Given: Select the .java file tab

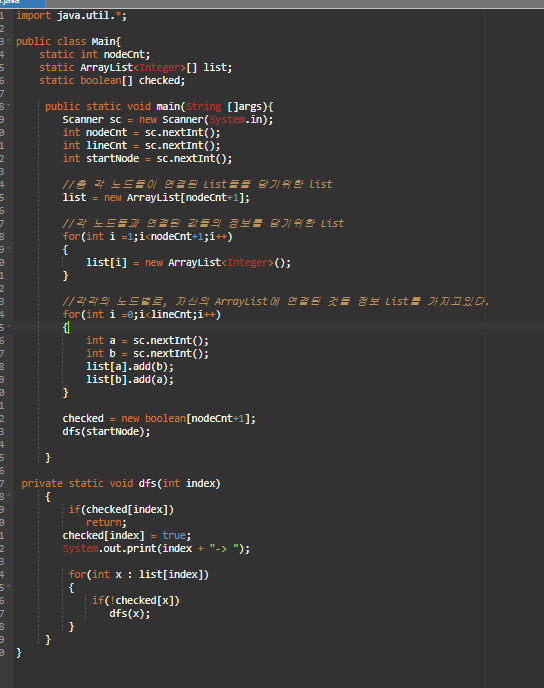Looking at the screenshot, I should click(22, 4).
